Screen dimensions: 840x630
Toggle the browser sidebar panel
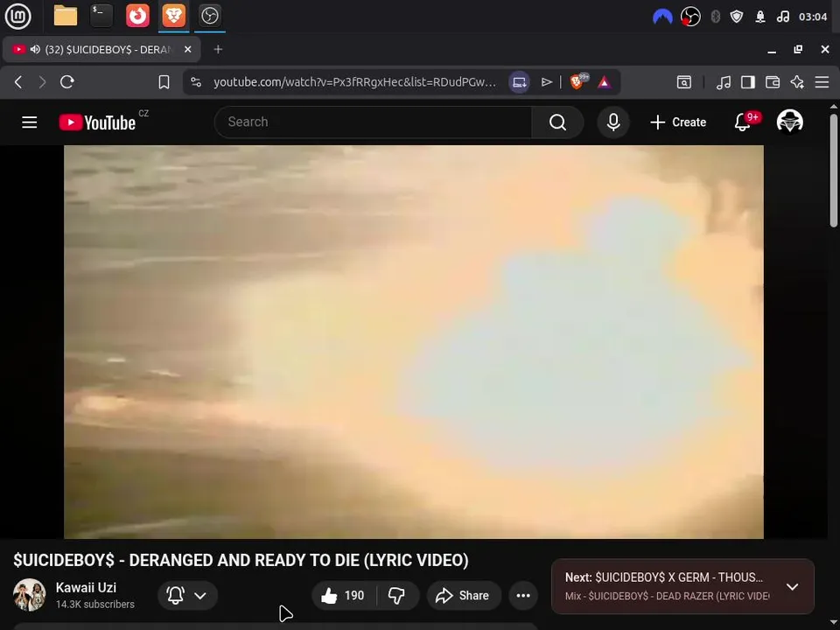click(748, 82)
